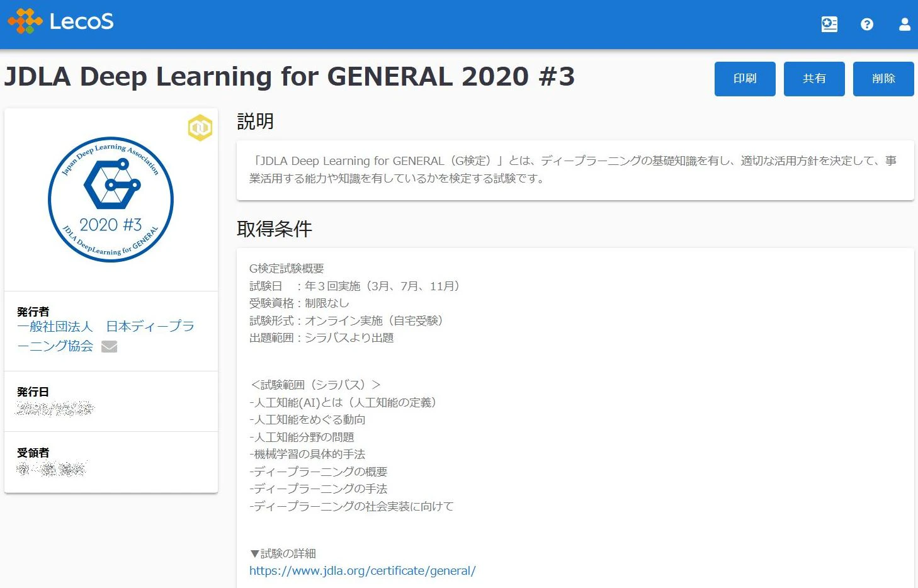Click the 機械学習の具体的手法 line
Image resolution: width=918 pixels, height=588 pixels.
(x=307, y=455)
